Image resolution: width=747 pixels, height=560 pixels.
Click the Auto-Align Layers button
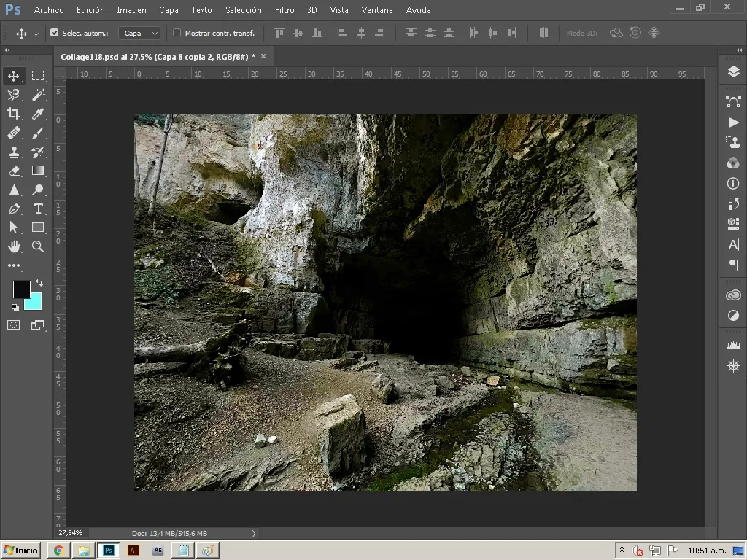[543, 33]
